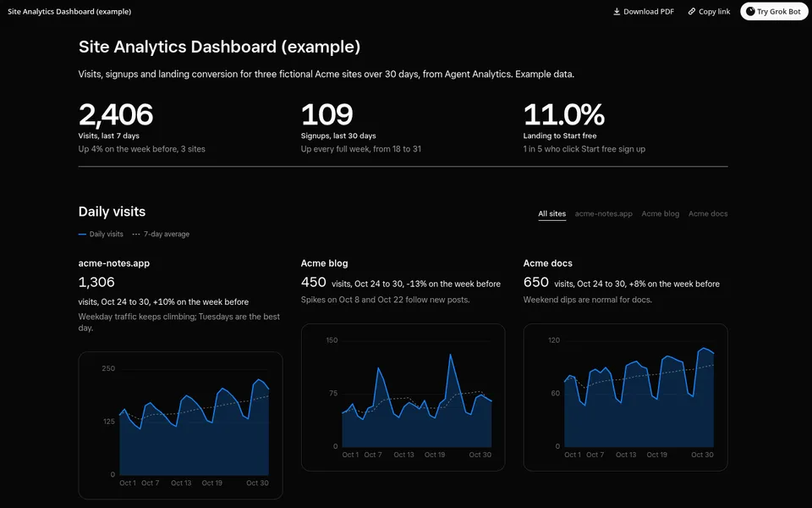Click the 'Signups, last 30 days' label
812x508 pixels.
coord(338,135)
